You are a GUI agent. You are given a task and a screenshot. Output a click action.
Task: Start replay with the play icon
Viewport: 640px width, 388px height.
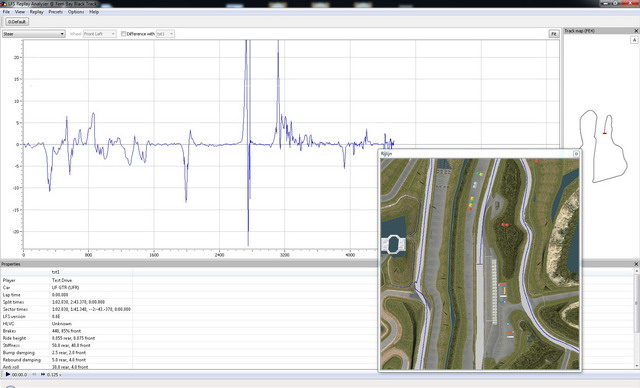pos(8,374)
